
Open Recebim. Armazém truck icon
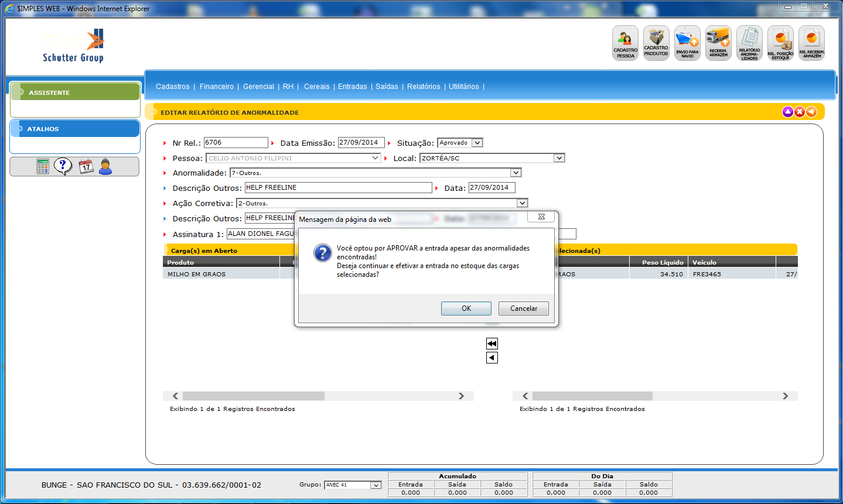pyautogui.click(x=718, y=43)
